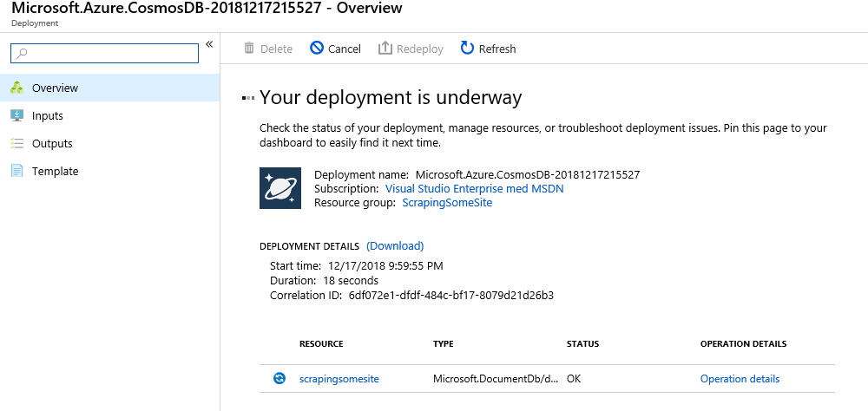Click the Inputs monitor icon
The height and width of the screenshot is (411, 868).
(17, 115)
